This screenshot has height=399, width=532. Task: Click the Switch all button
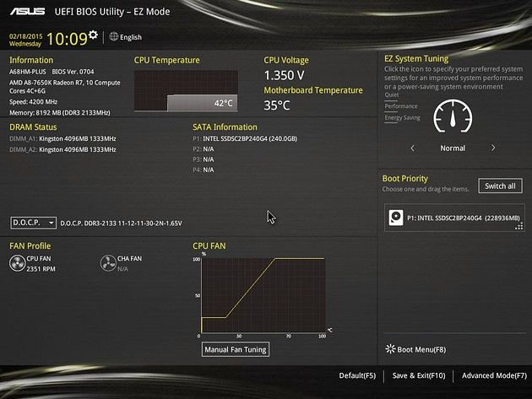coord(500,186)
